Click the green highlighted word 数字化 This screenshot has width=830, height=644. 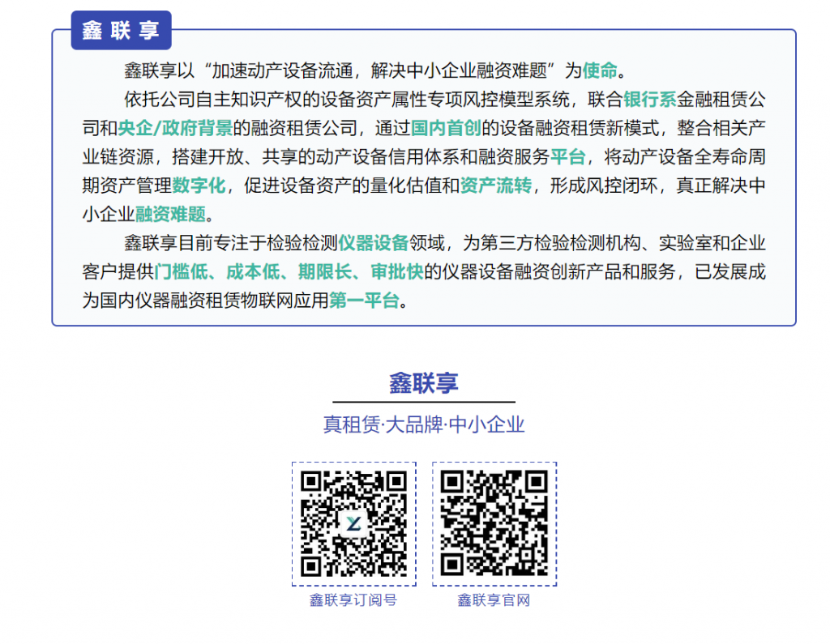[199, 186]
